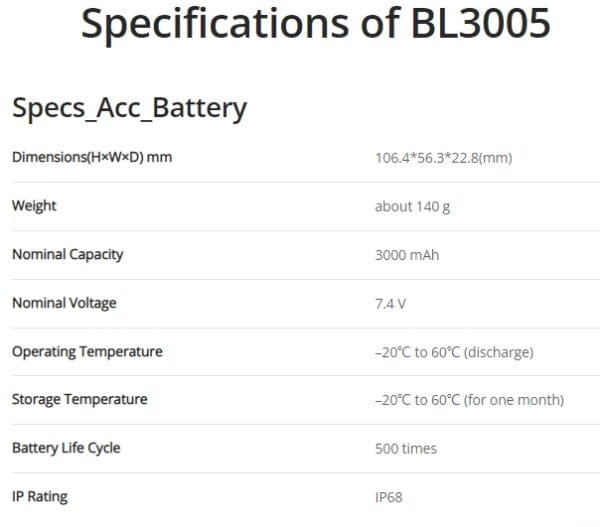Select the about 140 g value

click(412, 207)
